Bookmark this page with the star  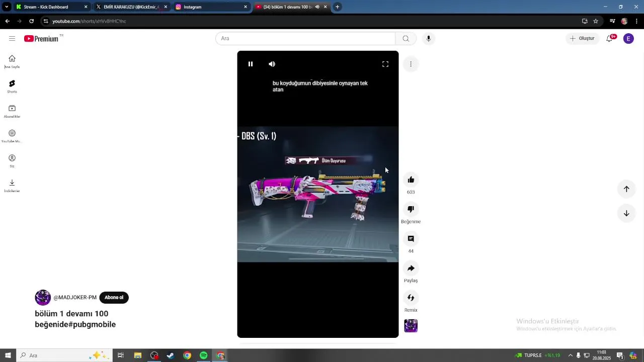coord(596,21)
